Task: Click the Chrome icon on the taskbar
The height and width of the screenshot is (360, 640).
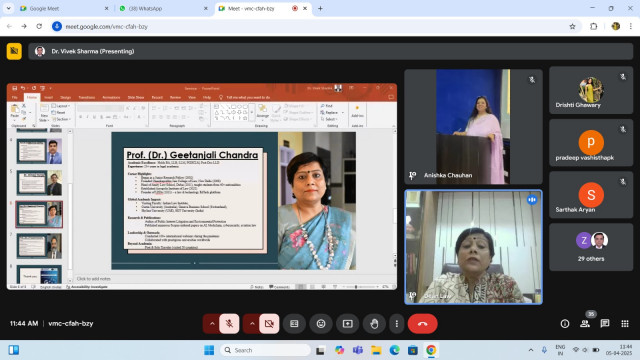Action: click(x=431, y=350)
